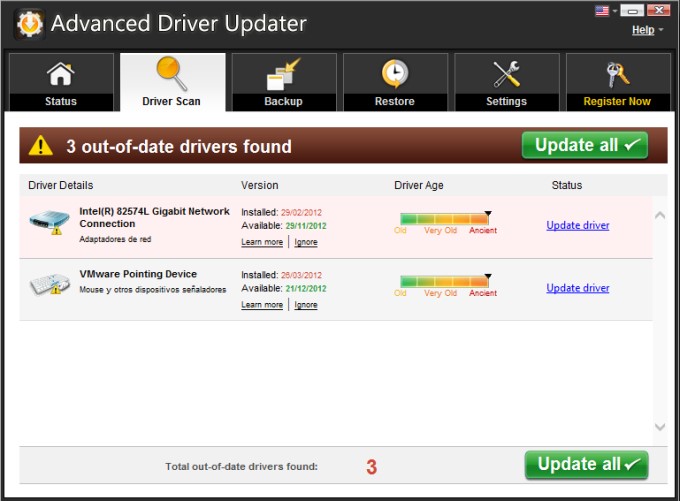This screenshot has height=501, width=680.
Task: Click the driver age bar for VMware device
Action: tap(445, 281)
